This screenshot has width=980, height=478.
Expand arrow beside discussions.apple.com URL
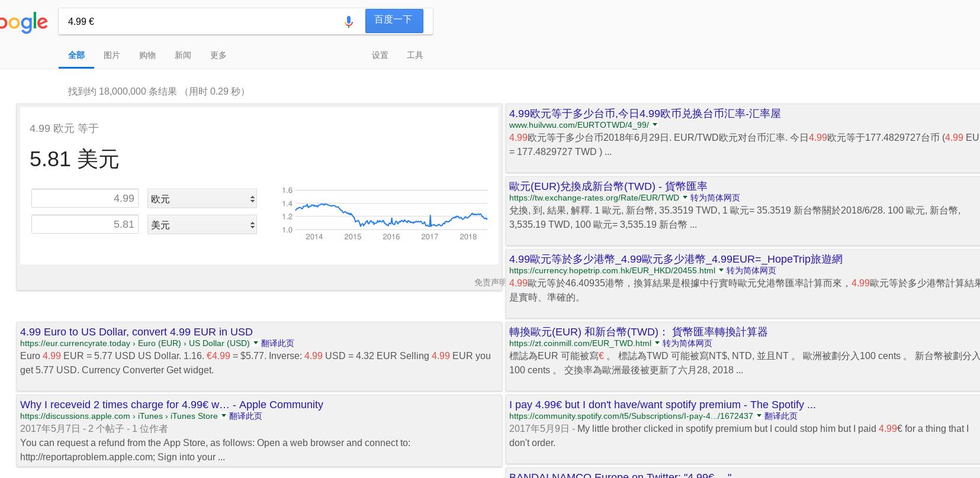click(x=224, y=416)
